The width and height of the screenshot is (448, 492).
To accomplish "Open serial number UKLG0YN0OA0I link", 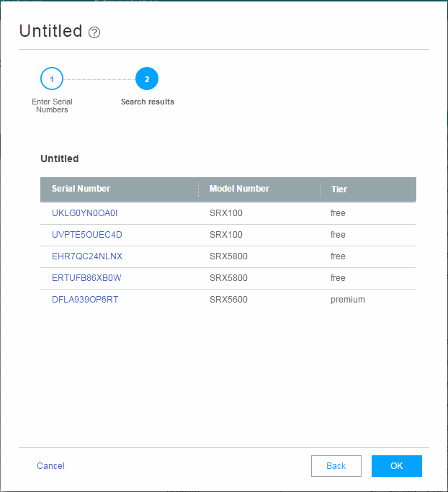I will click(85, 213).
